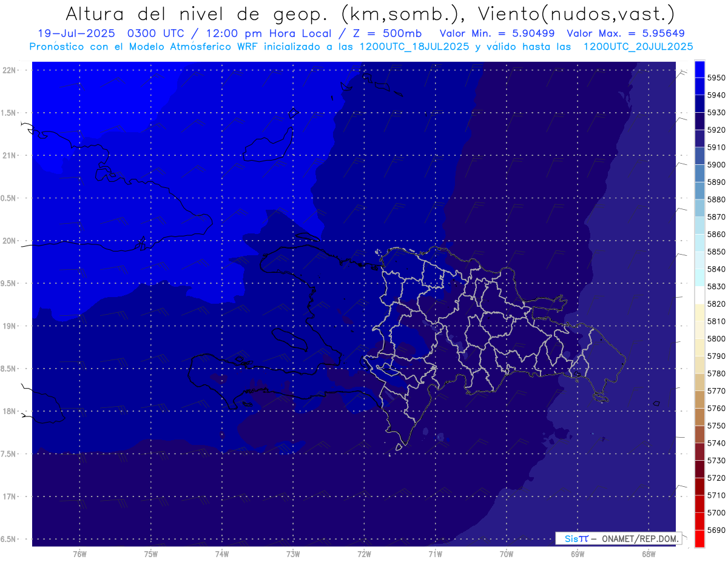
Task: Click the white legend band between 5820 and 5830
Action: pos(699,295)
